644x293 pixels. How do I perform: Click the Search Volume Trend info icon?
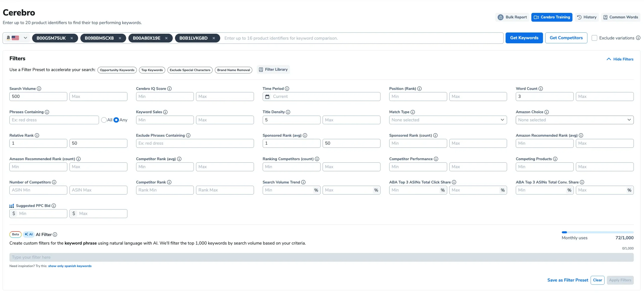click(303, 182)
